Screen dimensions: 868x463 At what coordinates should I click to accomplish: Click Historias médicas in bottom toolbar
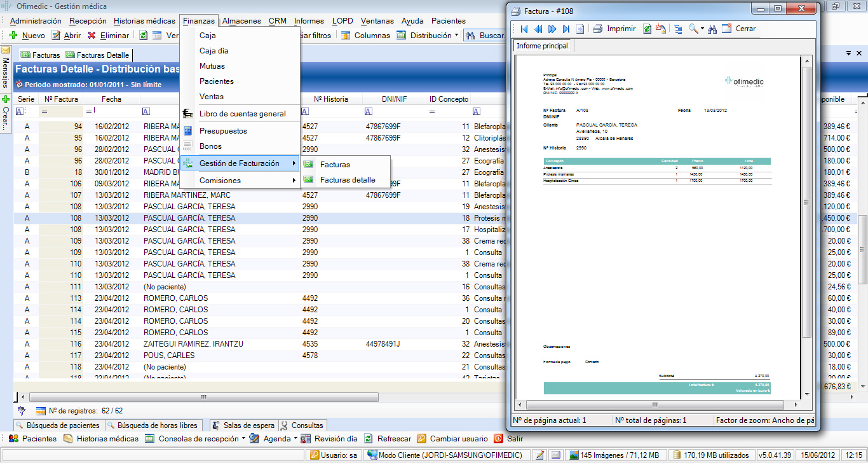(x=101, y=439)
